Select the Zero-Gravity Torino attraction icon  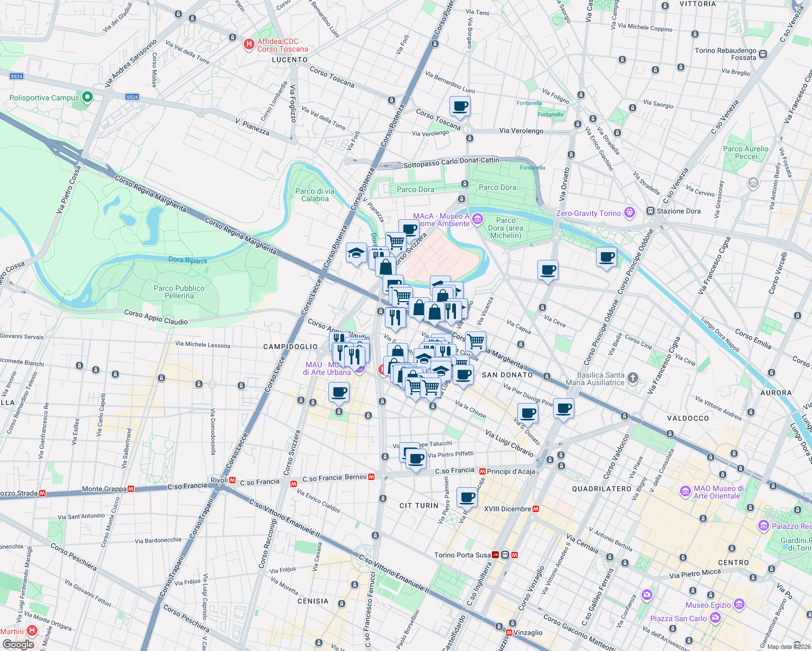coord(629,213)
